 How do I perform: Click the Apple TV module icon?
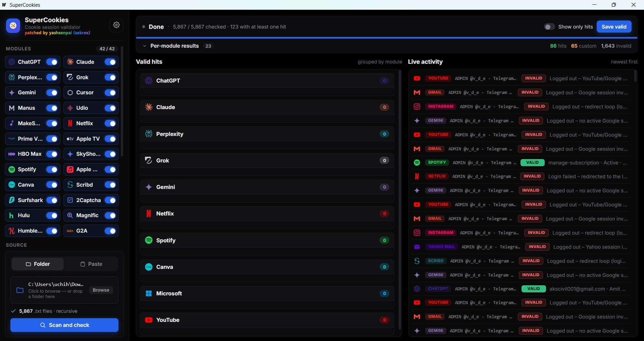click(x=70, y=139)
